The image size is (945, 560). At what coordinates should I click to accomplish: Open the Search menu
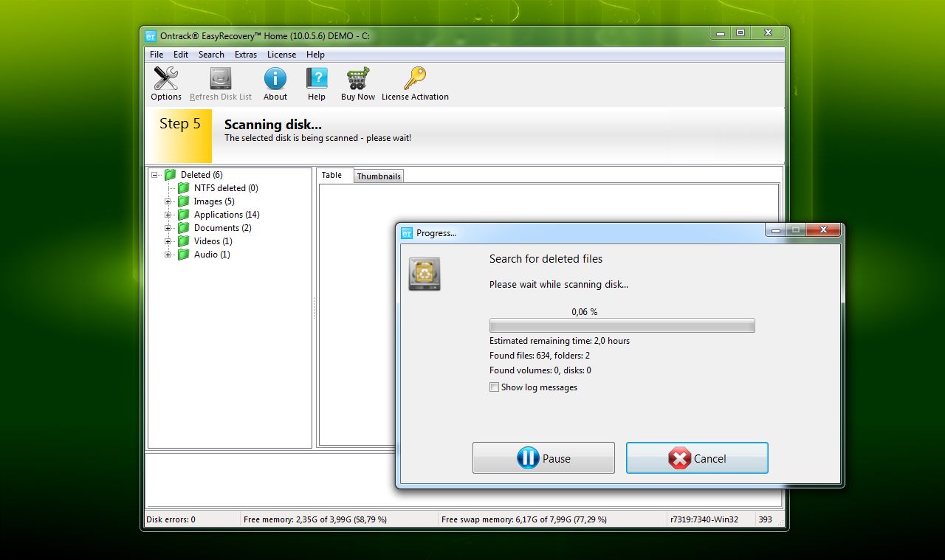click(211, 55)
